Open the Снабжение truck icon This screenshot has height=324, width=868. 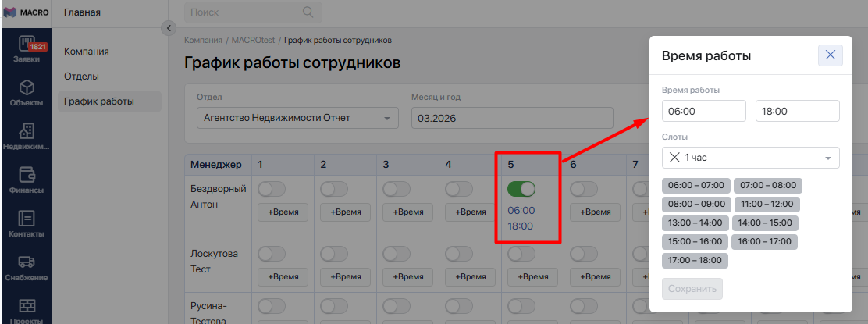(27, 263)
